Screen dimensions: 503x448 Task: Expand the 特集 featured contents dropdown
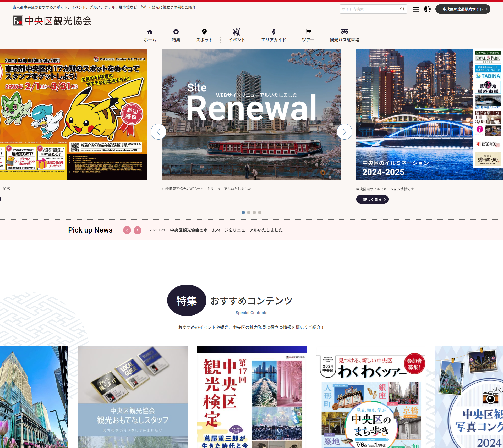click(x=176, y=35)
